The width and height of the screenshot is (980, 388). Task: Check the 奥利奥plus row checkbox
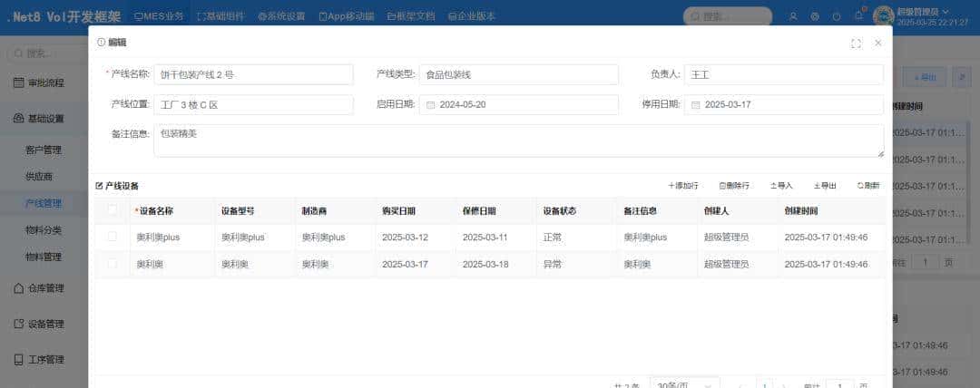(x=112, y=237)
